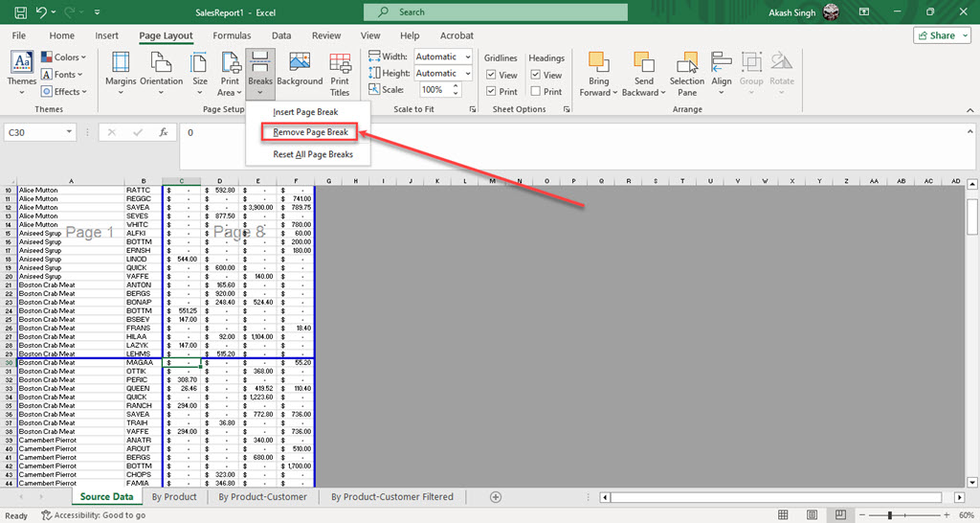Screen dimensions: 980x523
Task: Add a new sheet with plus icon
Action: 496,497
